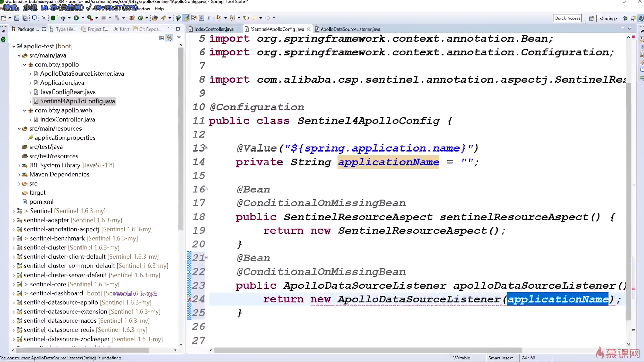
Task: Open the Help menu
Action: click(159, 9)
